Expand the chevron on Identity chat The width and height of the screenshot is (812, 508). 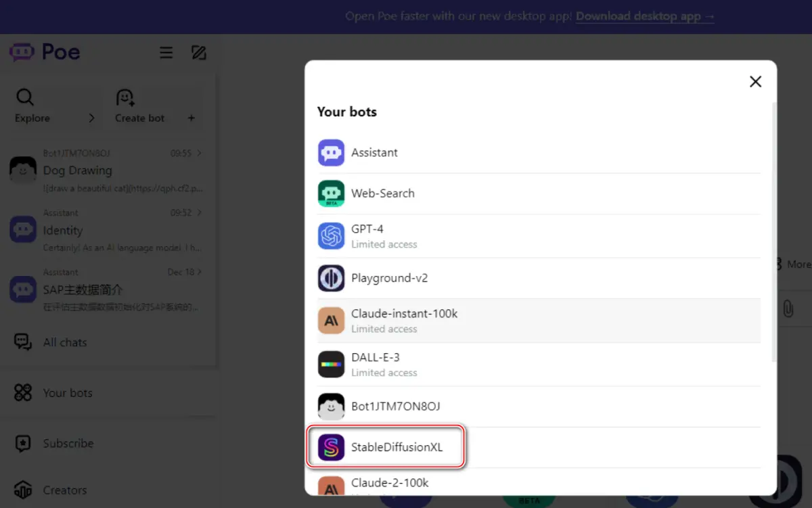click(199, 212)
